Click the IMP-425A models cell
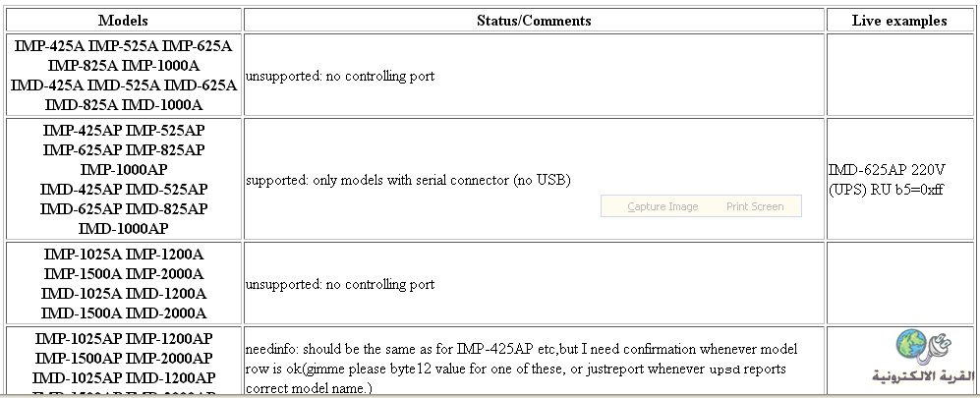 click(123, 75)
